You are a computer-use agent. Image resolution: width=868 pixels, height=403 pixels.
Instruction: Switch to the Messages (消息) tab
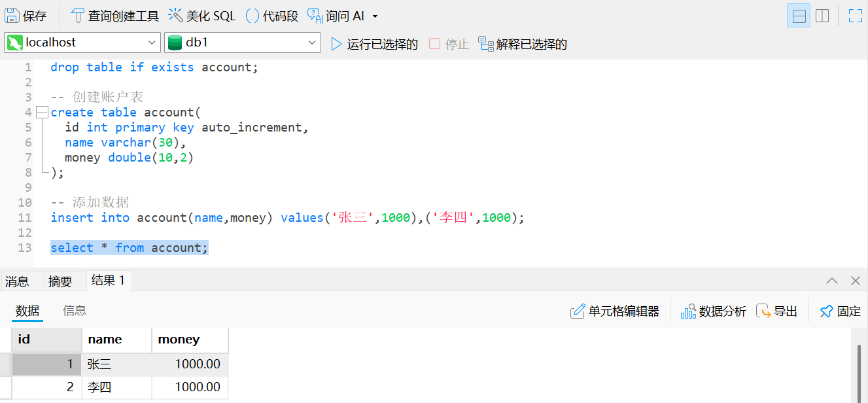17,281
